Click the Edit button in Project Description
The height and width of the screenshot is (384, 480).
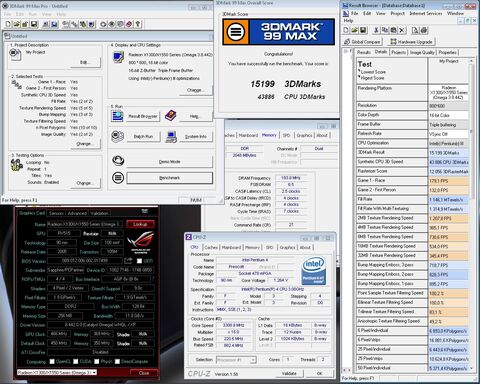[x=85, y=62]
